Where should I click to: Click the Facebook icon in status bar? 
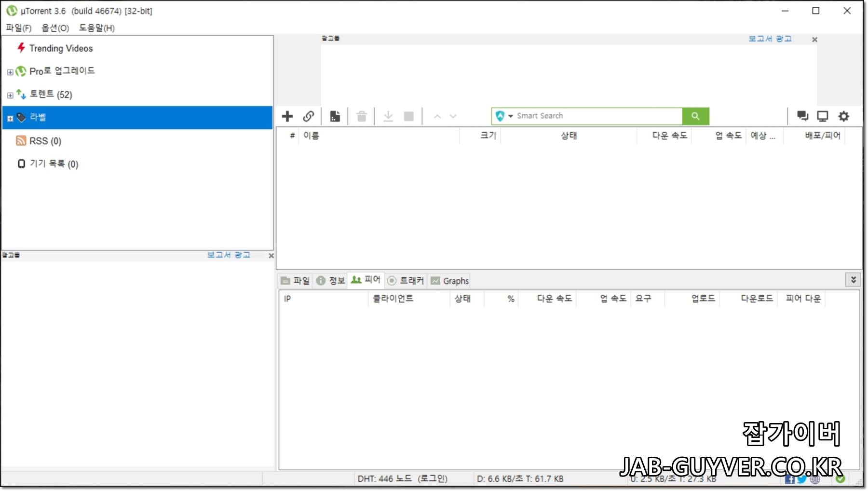(789, 479)
